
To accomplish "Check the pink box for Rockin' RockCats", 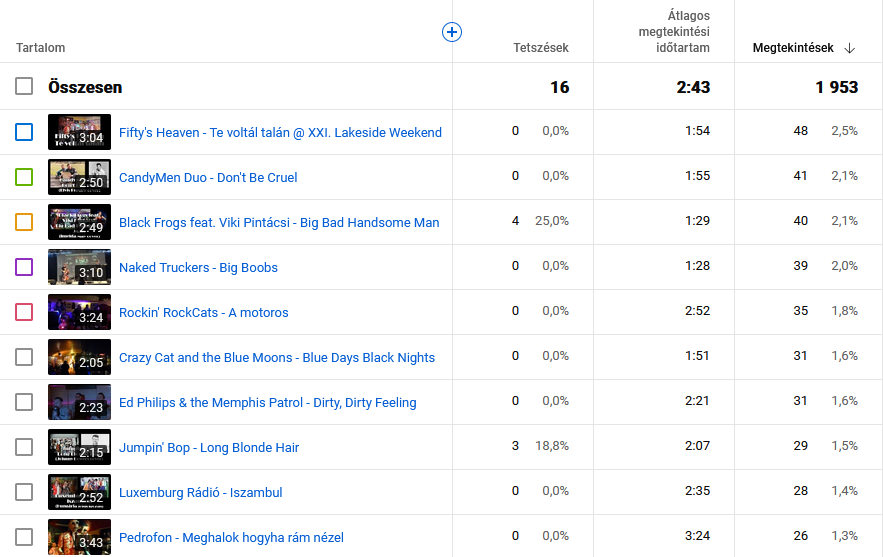I will click(24, 312).
